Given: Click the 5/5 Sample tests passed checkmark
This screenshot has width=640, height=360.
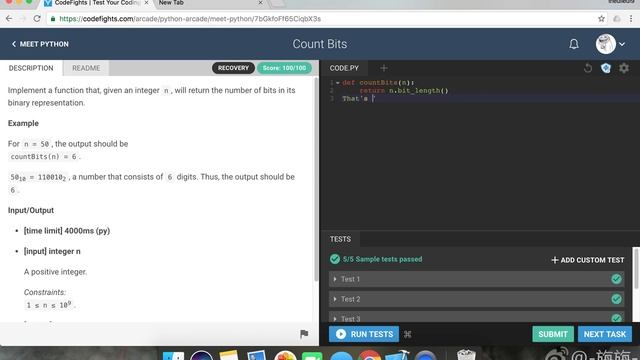Looking at the screenshot, I should (x=335, y=259).
